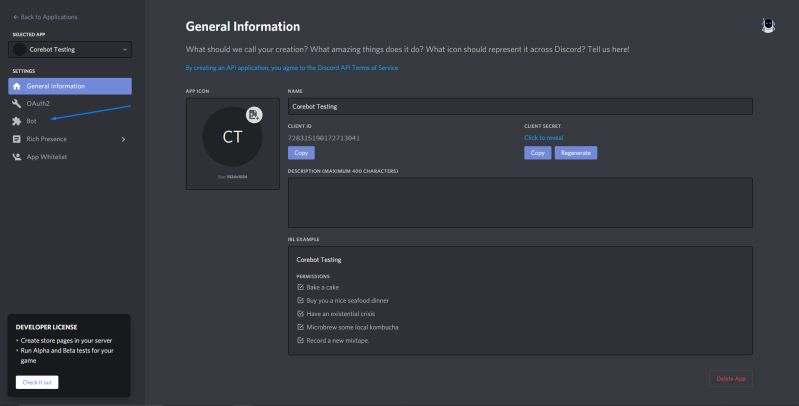Toggle Record a new mixtape checkbox
Image resolution: width=799 pixels, height=406 pixels.
pos(300,340)
